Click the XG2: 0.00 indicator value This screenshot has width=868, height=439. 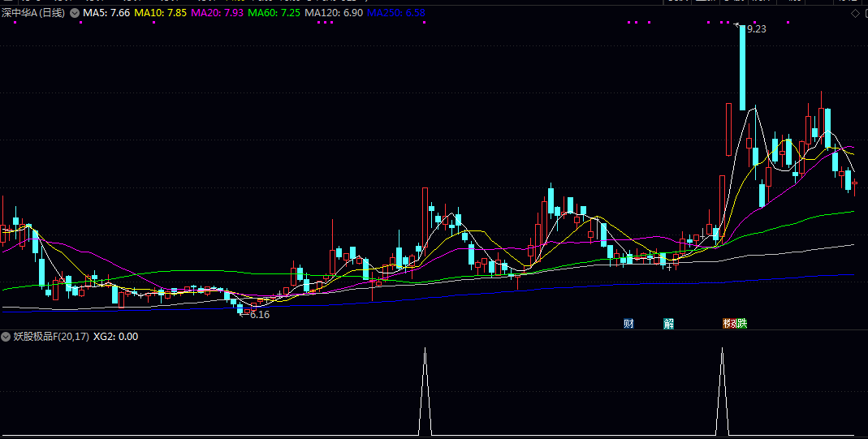point(116,336)
